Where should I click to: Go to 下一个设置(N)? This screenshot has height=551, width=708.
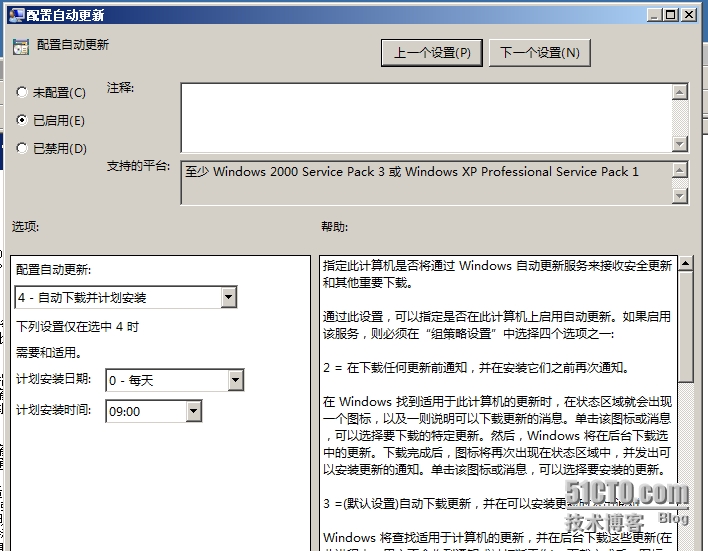tap(540, 53)
